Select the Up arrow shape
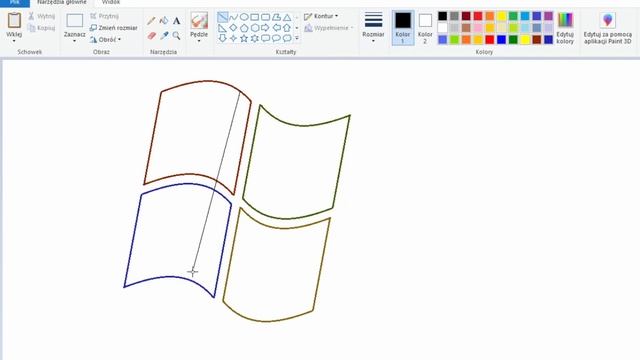 click(x=287, y=28)
